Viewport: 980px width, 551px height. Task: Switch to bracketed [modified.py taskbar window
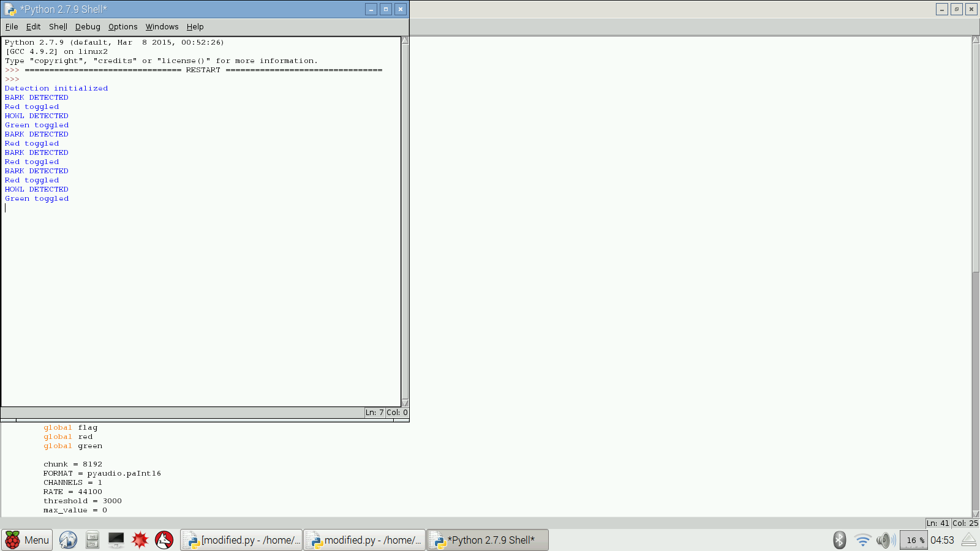[241, 540]
